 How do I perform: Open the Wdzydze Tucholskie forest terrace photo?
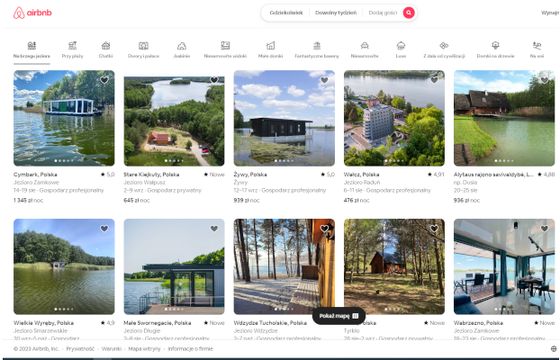tap(284, 267)
